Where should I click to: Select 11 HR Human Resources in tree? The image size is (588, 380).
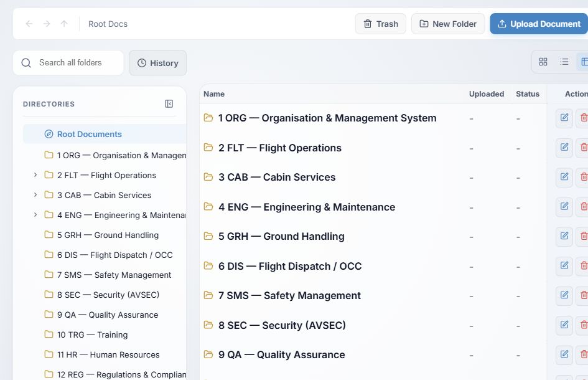[102, 354]
